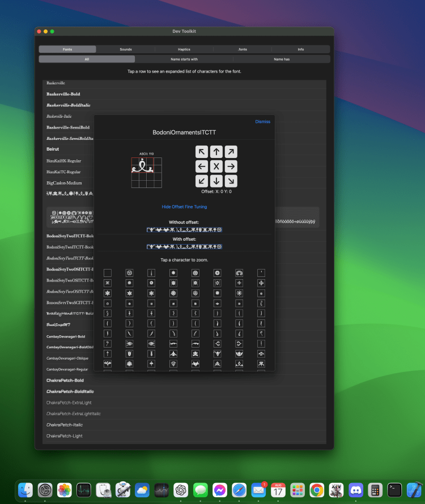Viewport: 425px width, 504px height.
Task: Dismiss the BodoniOrnamentsITCTT popup
Action: [x=262, y=122]
